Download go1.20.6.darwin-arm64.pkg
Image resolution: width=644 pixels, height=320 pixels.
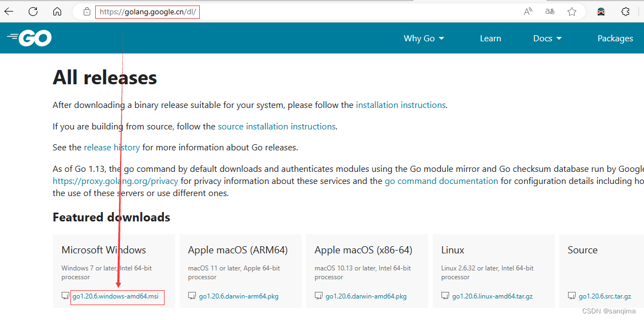pos(239,296)
